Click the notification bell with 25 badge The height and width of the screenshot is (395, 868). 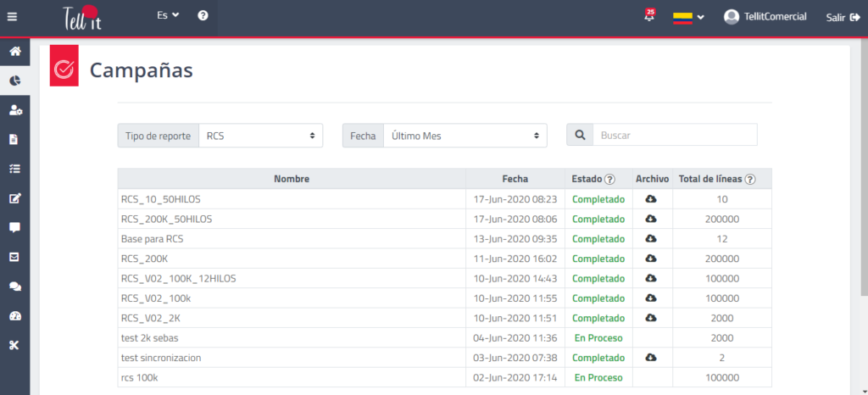coord(649,16)
